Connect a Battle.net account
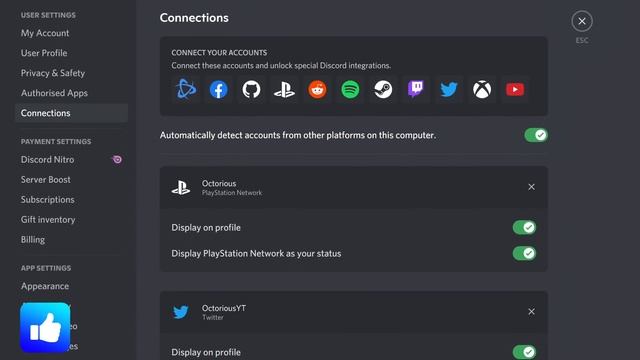 (x=186, y=89)
